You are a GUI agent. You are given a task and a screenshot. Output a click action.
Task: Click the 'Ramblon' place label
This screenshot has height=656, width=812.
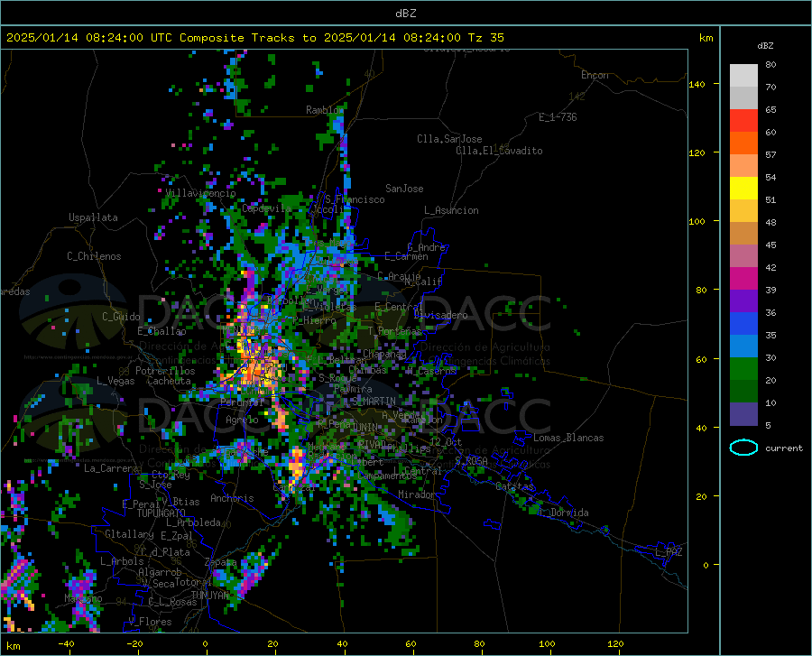click(x=324, y=110)
